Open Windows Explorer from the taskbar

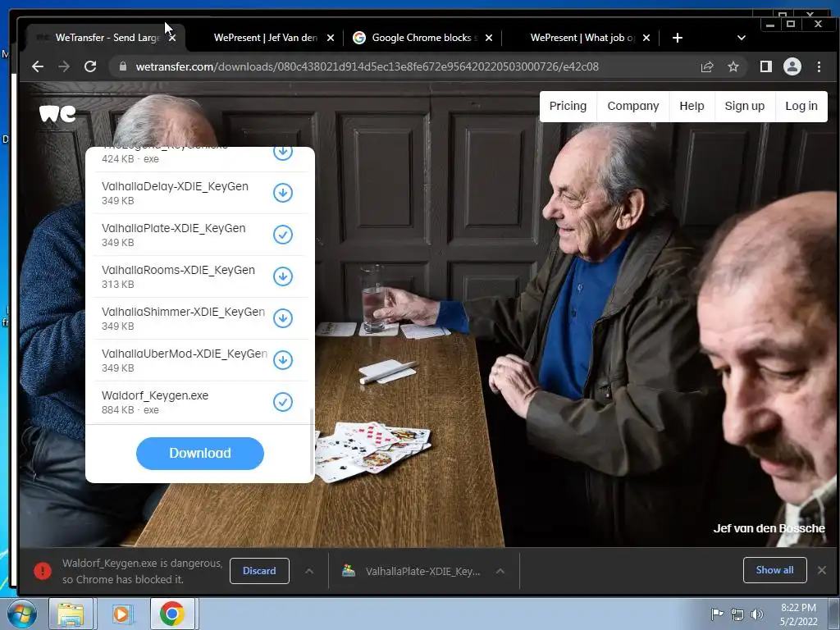point(71,614)
